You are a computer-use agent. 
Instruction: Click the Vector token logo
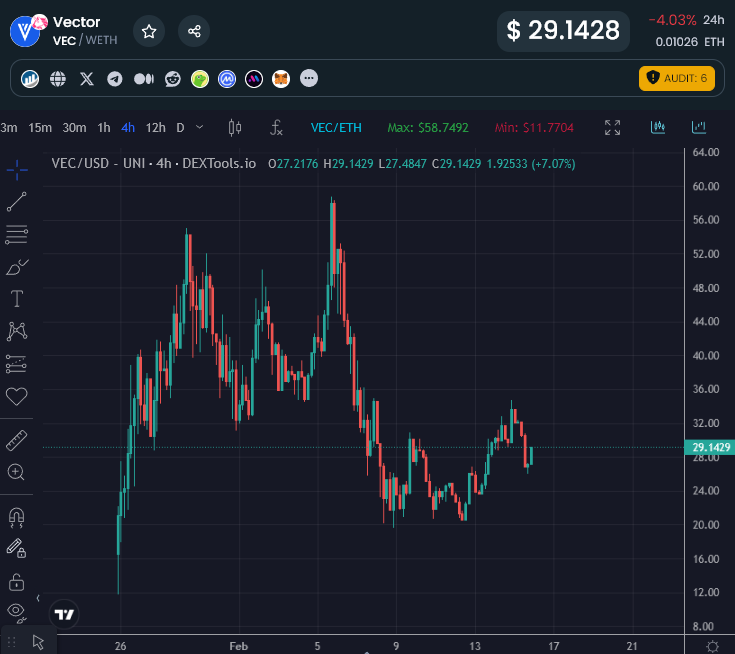pos(25,31)
